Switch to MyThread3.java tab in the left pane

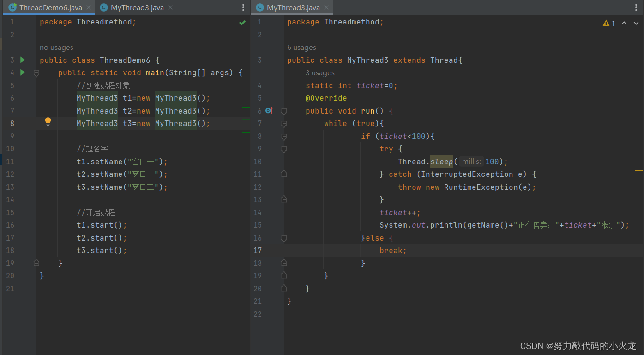(137, 7)
